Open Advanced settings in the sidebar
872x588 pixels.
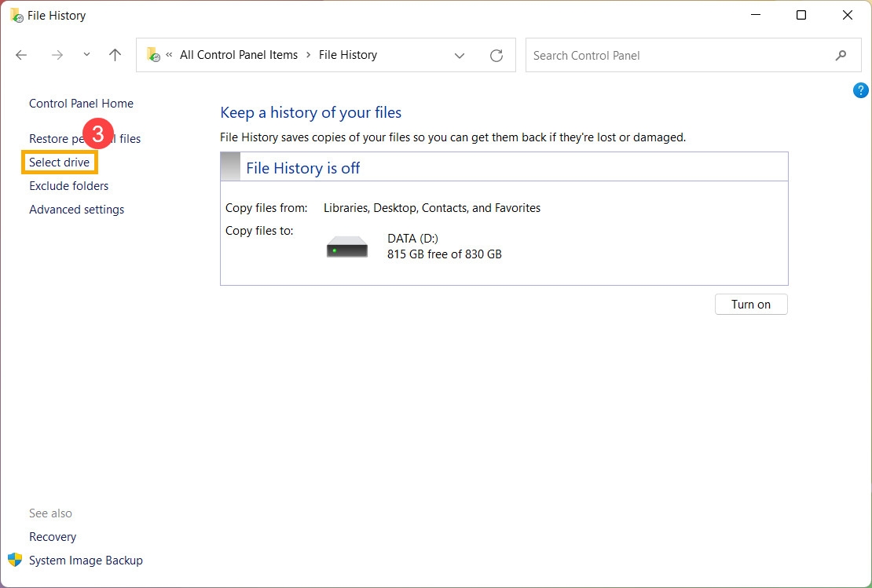77,210
